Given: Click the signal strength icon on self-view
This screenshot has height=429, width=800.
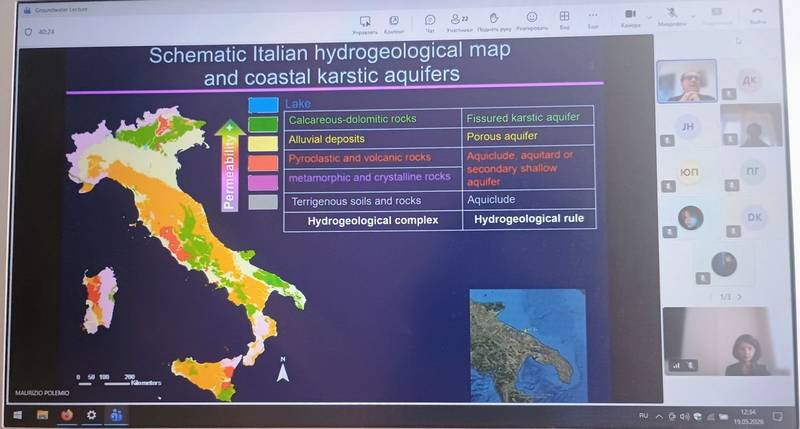Looking at the screenshot, I should coord(677,365).
